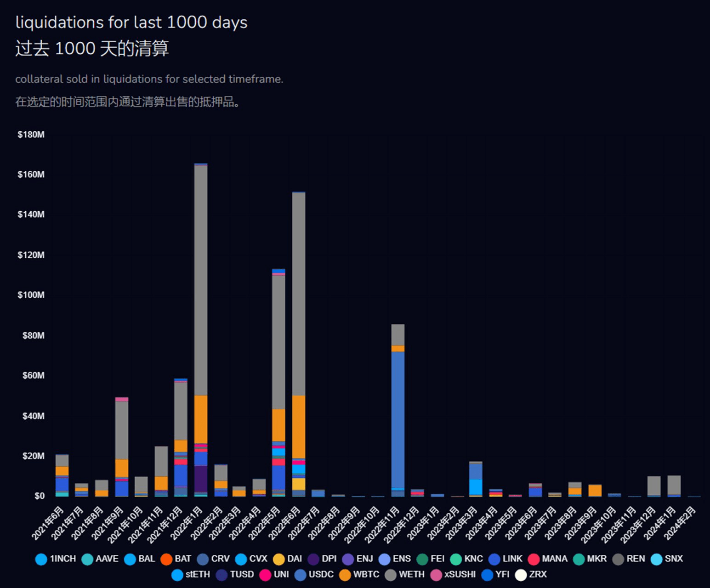The height and width of the screenshot is (588, 710).
Task: Toggle the CRV legend entry
Action: click(213, 559)
